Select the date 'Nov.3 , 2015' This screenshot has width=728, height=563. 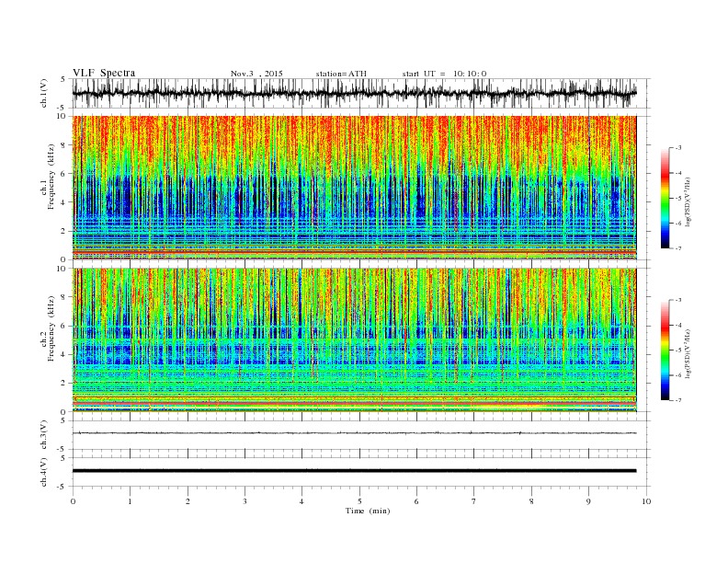click(256, 74)
